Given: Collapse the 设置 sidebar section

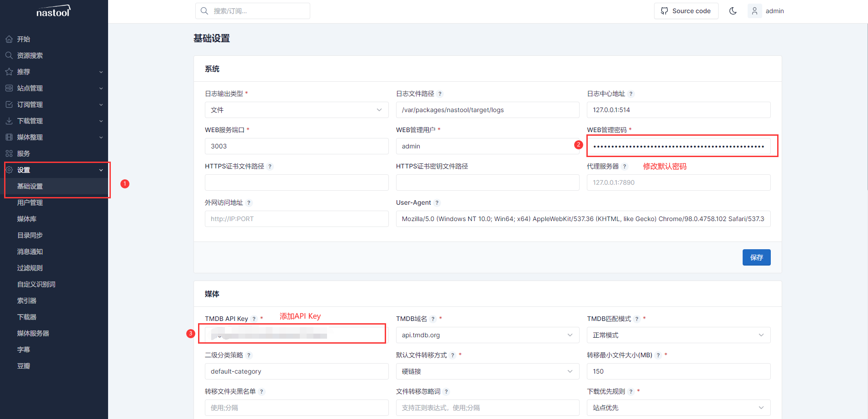Looking at the screenshot, I should click(54, 170).
